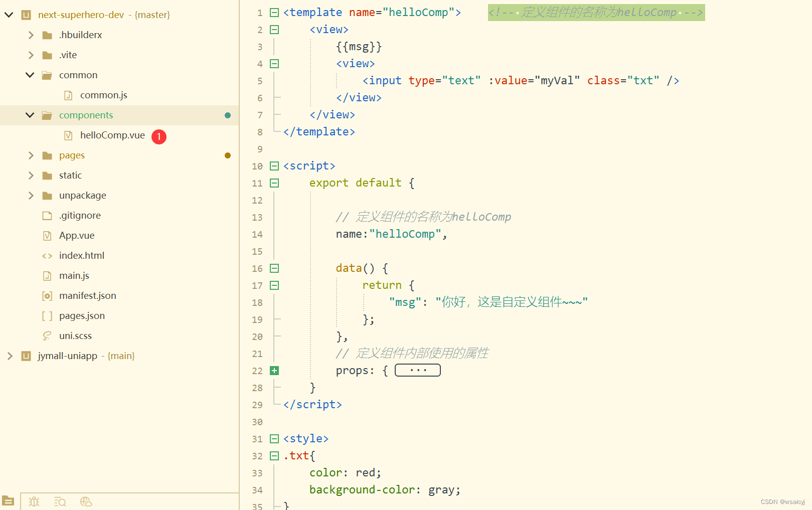The height and width of the screenshot is (510, 812).
Task: Fold the data() function at line 16
Action: [274, 268]
